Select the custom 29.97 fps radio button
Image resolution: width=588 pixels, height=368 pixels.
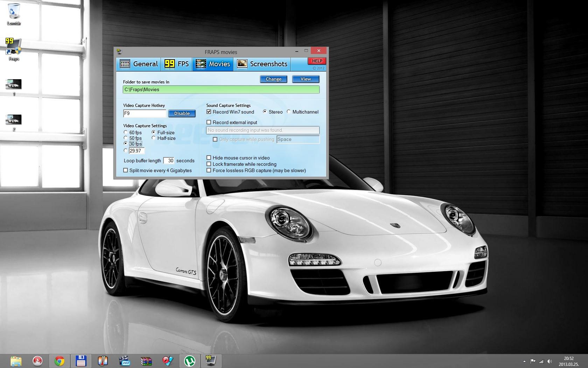(x=126, y=151)
